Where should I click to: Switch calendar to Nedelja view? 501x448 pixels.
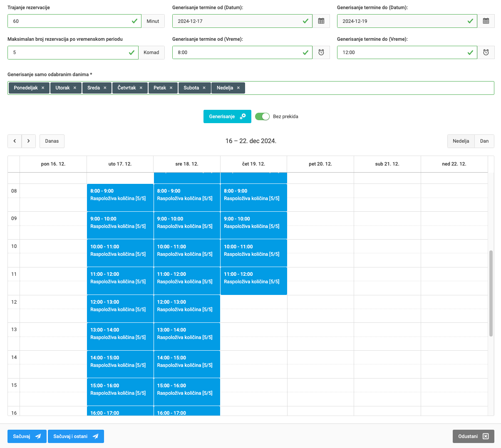point(461,141)
